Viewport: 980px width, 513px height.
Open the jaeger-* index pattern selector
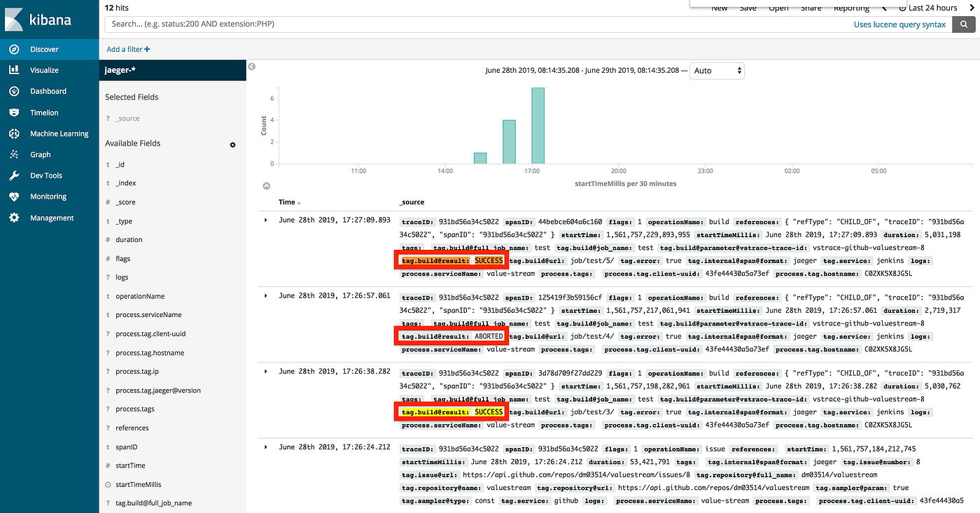(x=173, y=70)
